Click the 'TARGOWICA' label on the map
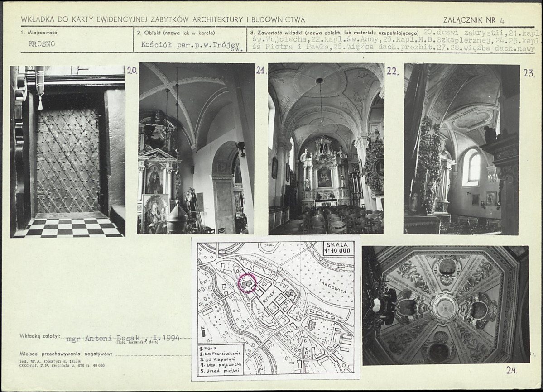 tap(333, 287)
